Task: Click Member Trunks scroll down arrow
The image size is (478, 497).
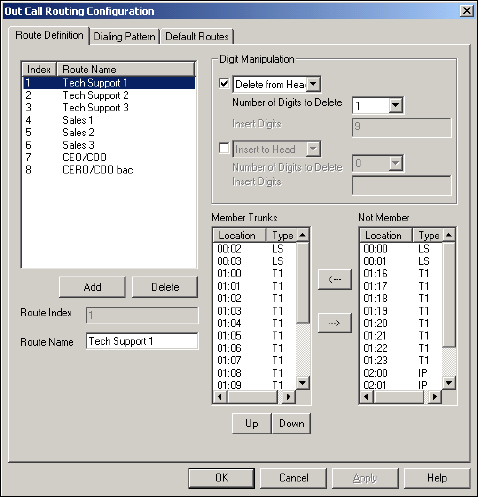Action: point(302,383)
